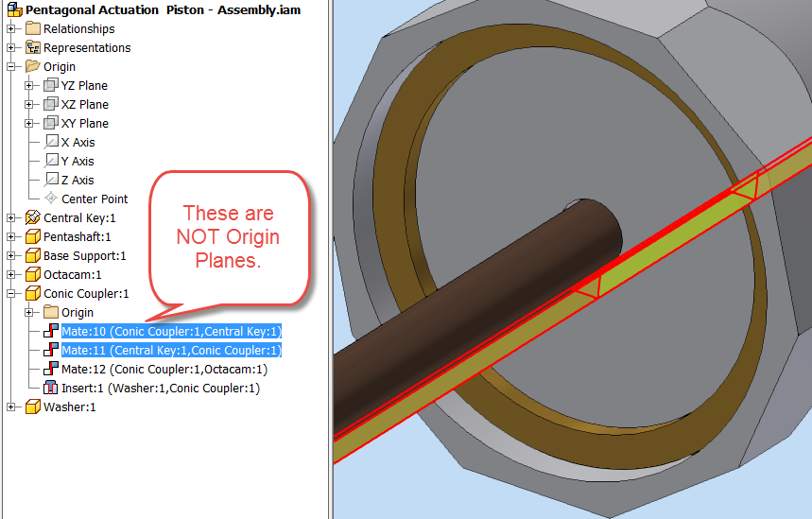Click the YZ Plane icon
The width and height of the screenshot is (812, 519).
(50, 85)
